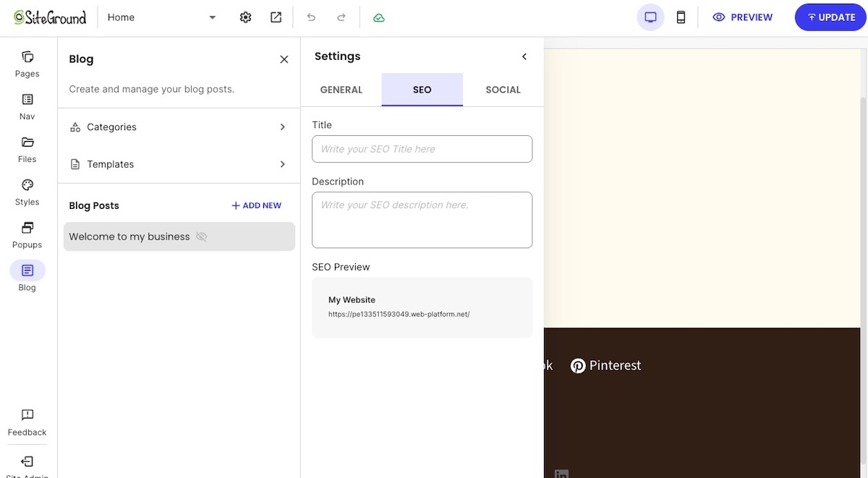Select the 'Welcome to my business' post

[x=179, y=236]
